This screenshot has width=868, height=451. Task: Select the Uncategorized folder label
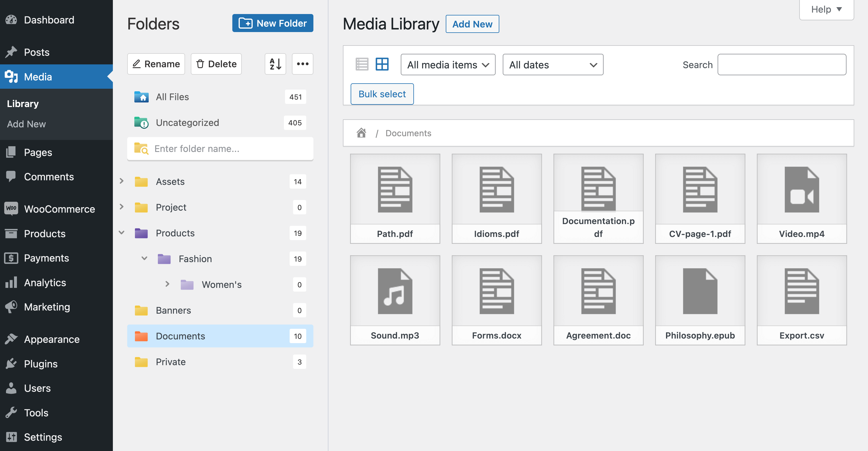click(187, 122)
